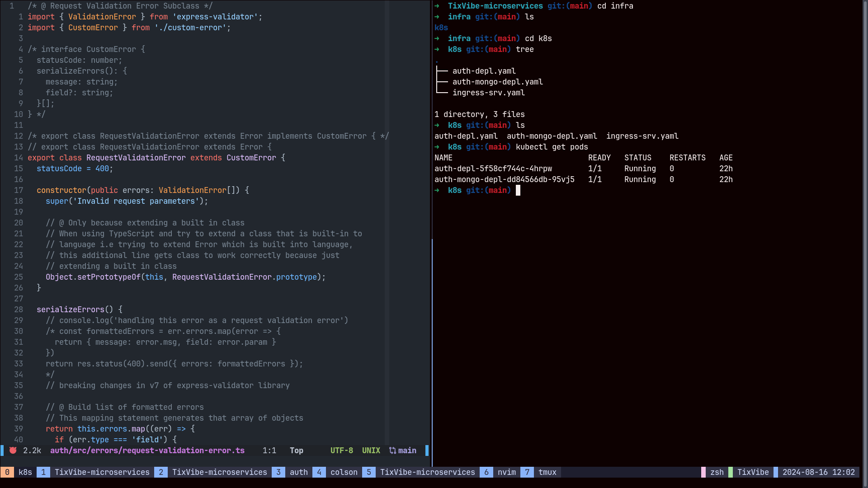868x488 pixels.
Task: Click the UNIX file format indicator
Action: [x=371, y=450]
